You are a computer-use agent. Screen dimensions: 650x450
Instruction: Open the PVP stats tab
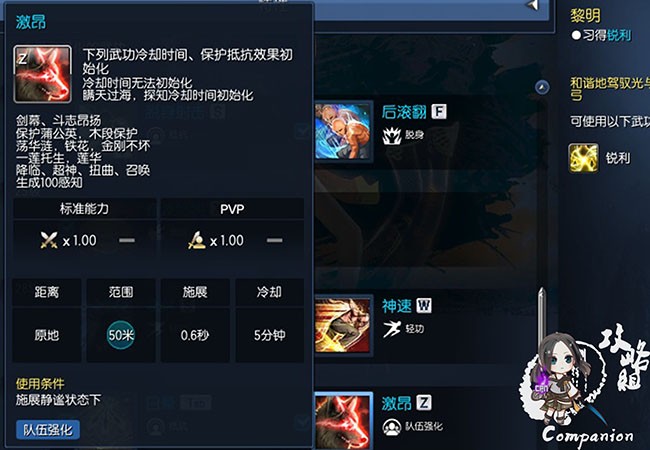tap(232, 208)
